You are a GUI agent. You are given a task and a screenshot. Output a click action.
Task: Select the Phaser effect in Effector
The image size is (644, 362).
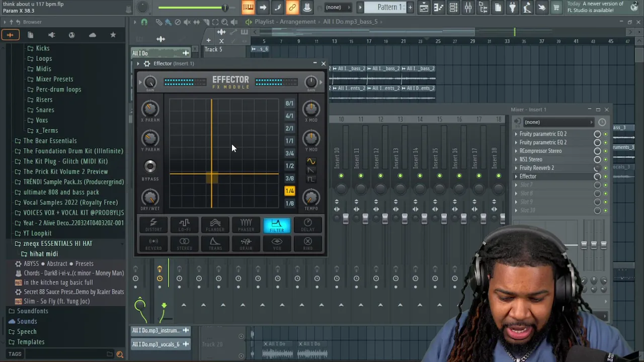tap(246, 225)
